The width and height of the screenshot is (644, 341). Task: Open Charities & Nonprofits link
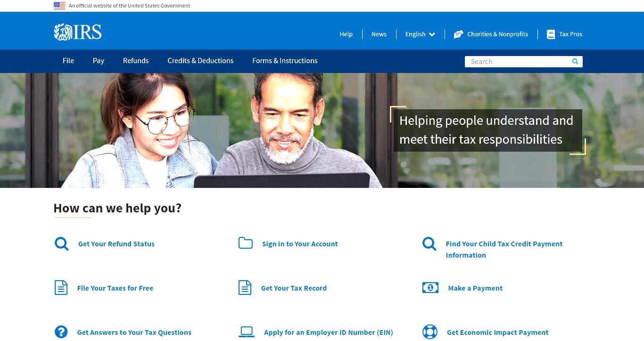coord(497,34)
